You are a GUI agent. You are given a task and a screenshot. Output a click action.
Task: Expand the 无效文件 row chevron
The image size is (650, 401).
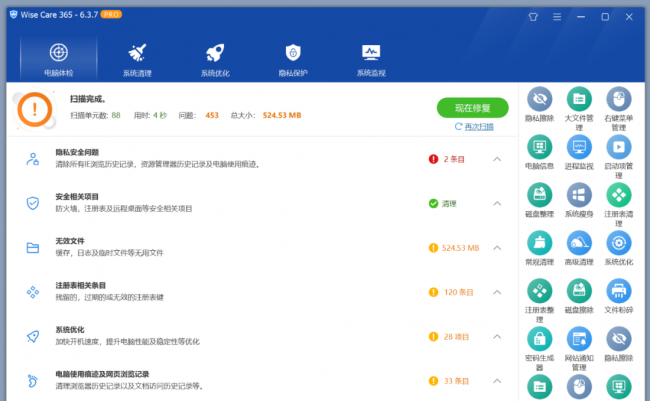(x=497, y=248)
